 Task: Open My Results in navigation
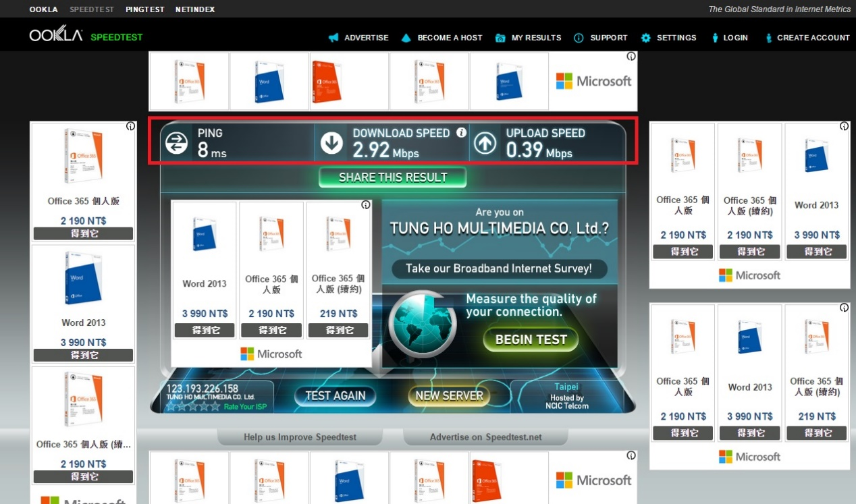pos(528,38)
